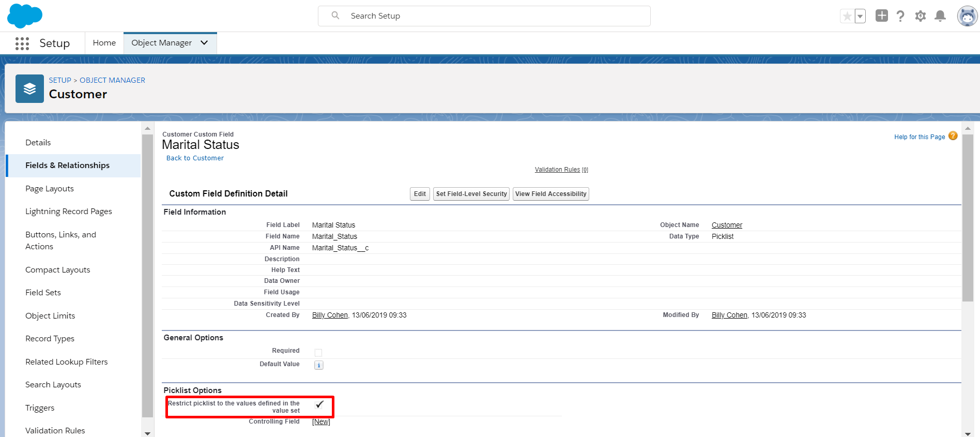Follow the Back to Customer link
980x437 pixels.
pyautogui.click(x=195, y=158)
